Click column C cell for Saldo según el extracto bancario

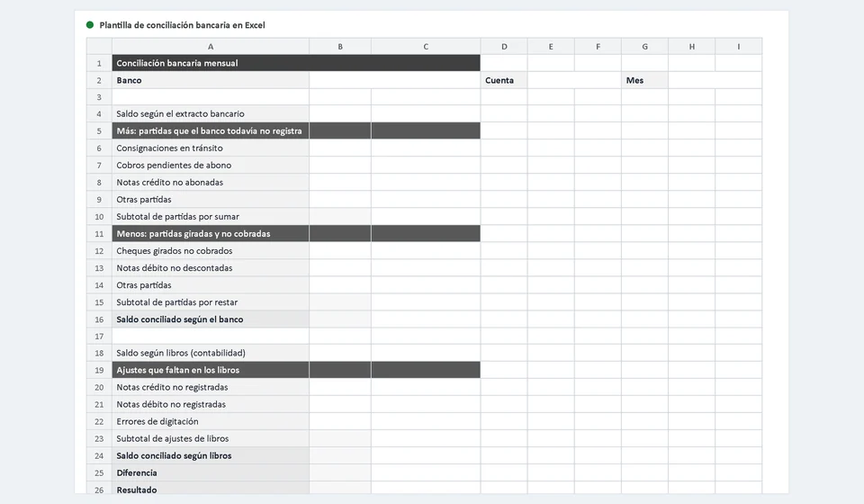click(426, 114)
